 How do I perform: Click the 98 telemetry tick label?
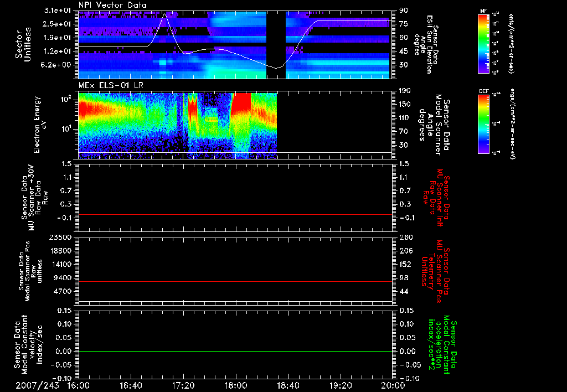[x=404, y=278]
